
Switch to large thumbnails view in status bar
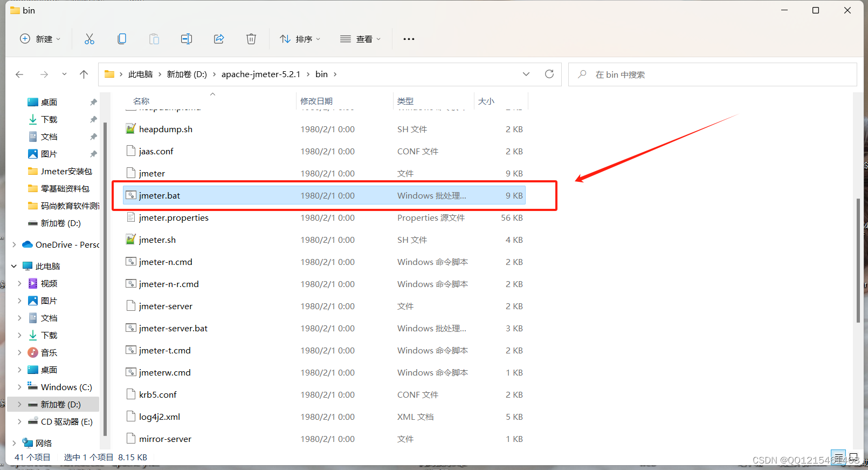pyautogui.click(x=853, y=457)
